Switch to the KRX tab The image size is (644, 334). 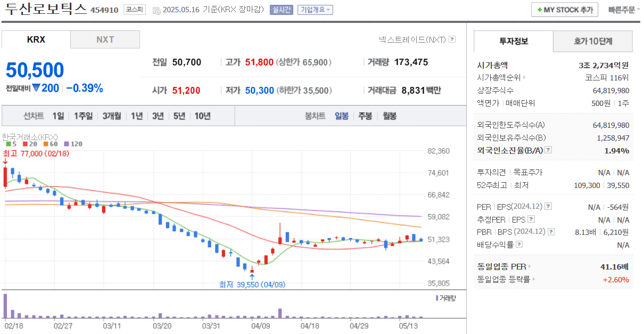point(36,39)
